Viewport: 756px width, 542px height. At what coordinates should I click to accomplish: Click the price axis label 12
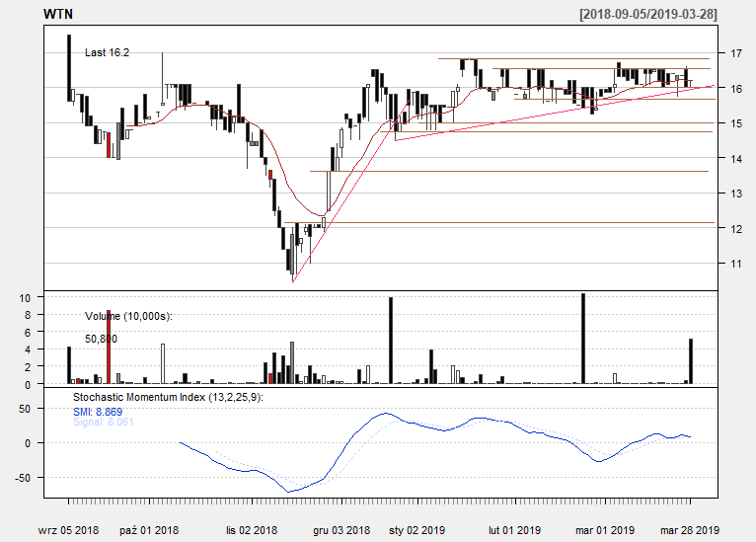pos(735,229)
